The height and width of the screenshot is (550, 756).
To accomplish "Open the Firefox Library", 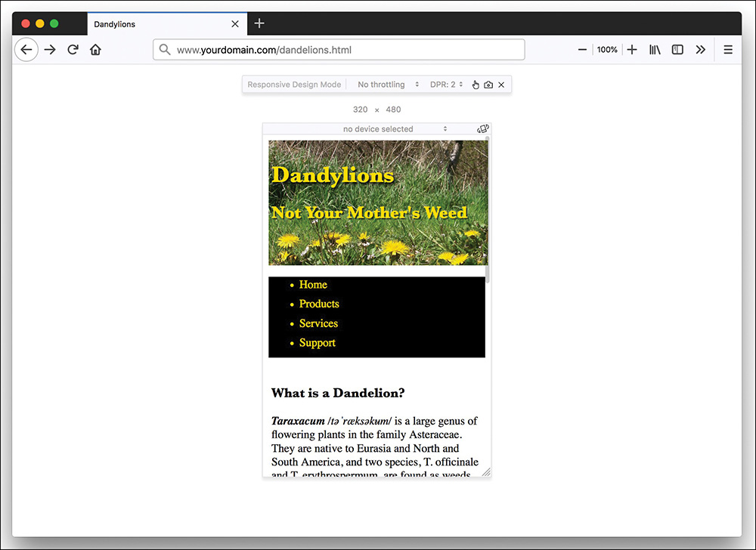I will coord(654,49).
